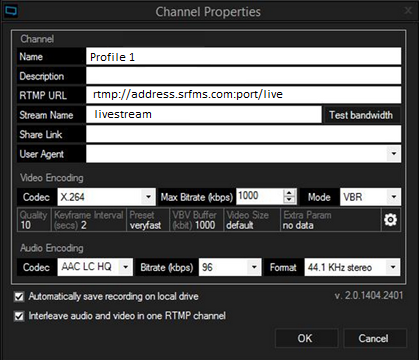The image size is (419, 360).
Task: Click the Preset veryfast setting
Action: (x=148, y=220)
